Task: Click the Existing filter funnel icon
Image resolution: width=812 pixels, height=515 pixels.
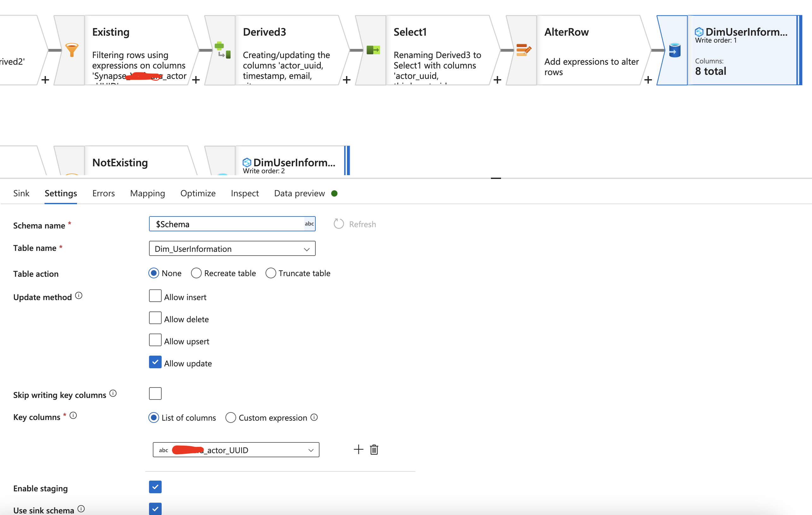Action: pyautogui.click(x=71, y=50)
